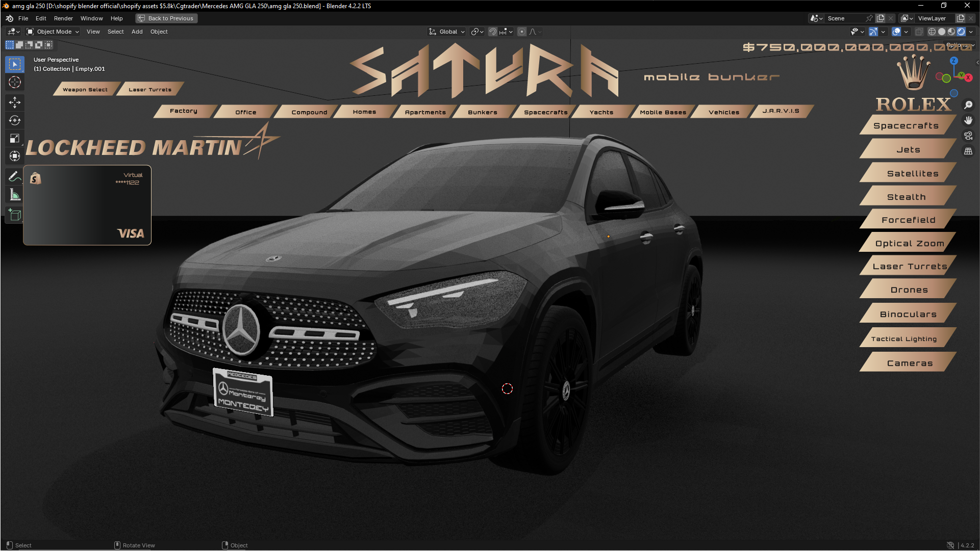Open the Render menu
Image resolution: width=980 pixels, height=551 pixels.
coord(63,18)
